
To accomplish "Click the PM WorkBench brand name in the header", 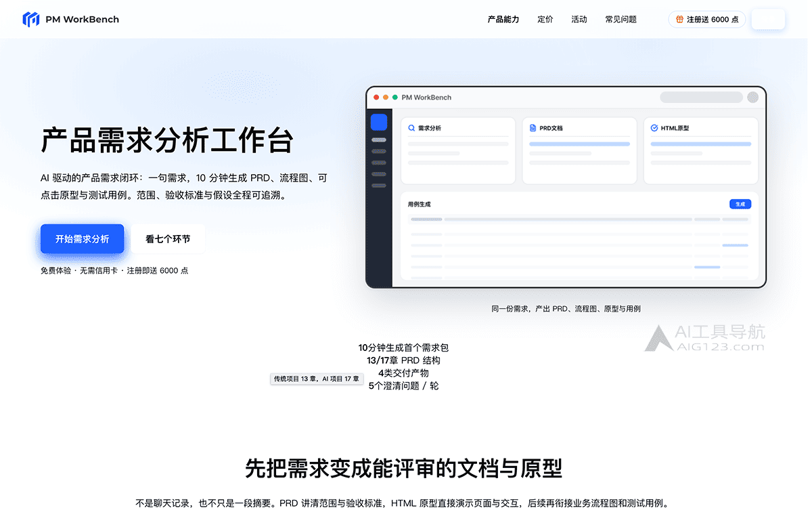I will [x=83, y=20].
